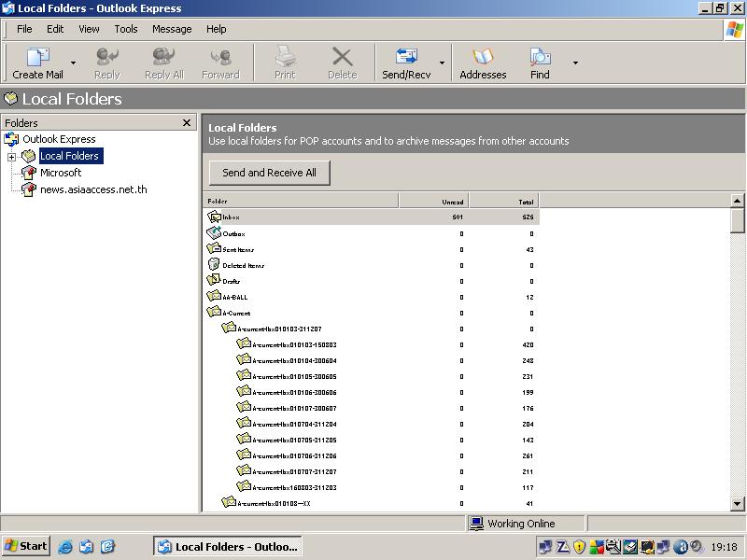Image resolution: width=747 pixels, height=560 pixels.
Task: Click the Reply toolbar icon
Action: pos(106,57)
